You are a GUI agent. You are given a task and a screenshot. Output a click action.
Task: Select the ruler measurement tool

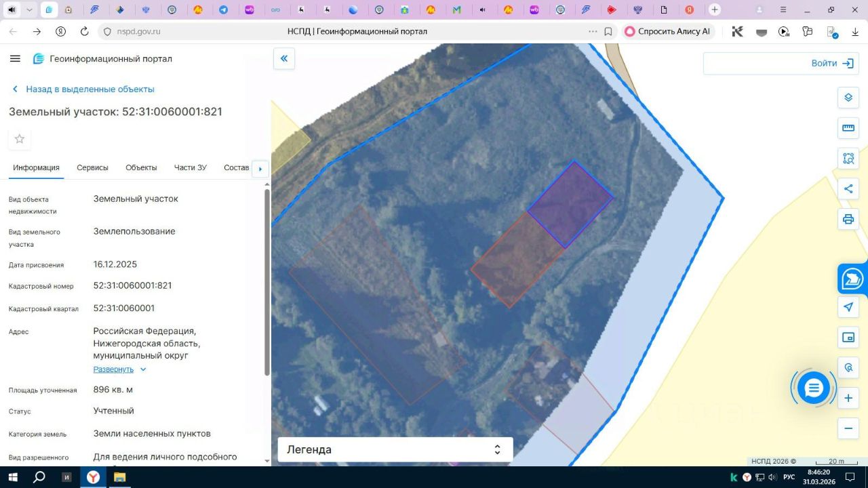tap(848, 128)
